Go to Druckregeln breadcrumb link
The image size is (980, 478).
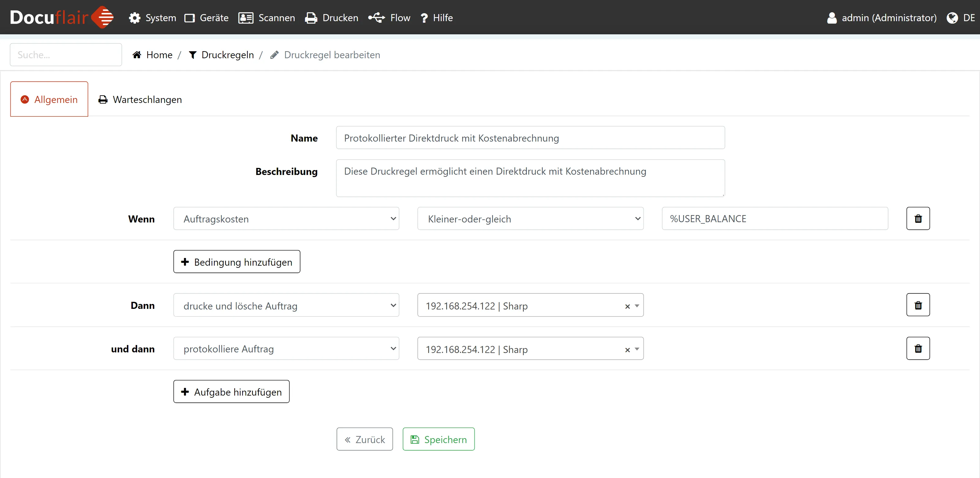227,55
